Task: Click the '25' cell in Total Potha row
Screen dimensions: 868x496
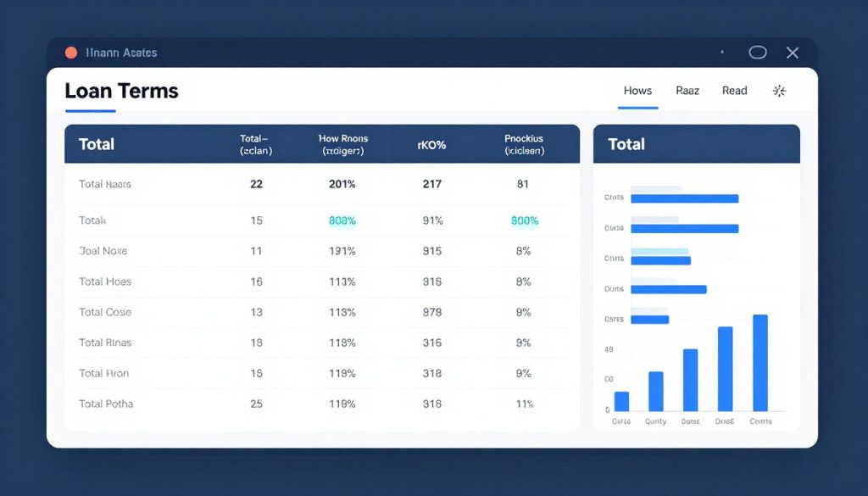Action: pos(256,404)
